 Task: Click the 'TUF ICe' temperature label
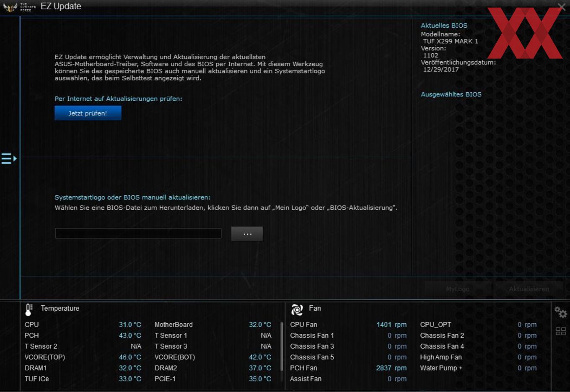click(x=36, y=379)
